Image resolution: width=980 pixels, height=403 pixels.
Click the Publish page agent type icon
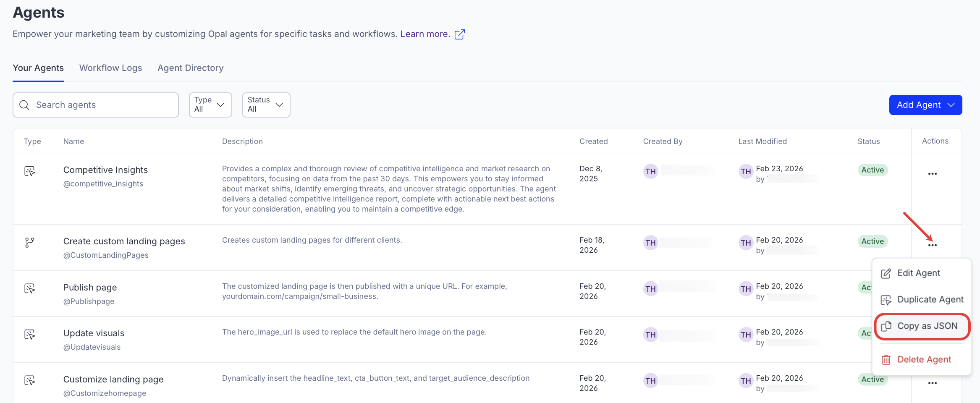(x=29, y=289)
